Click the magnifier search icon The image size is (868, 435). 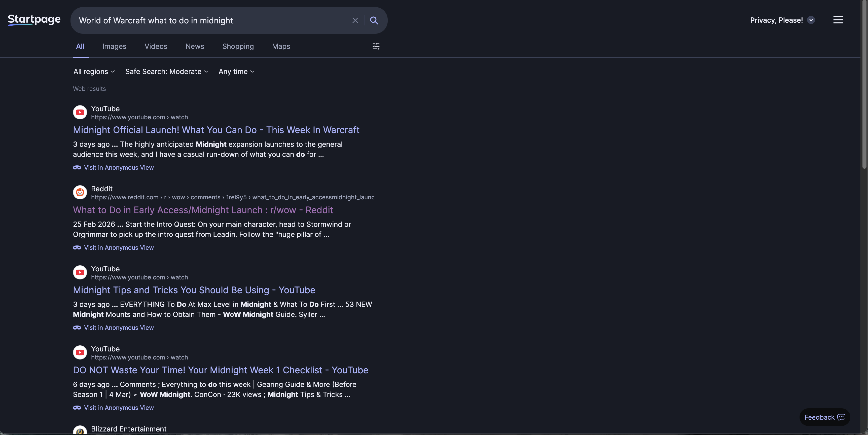pyautogui.click(x=374, y=21)
